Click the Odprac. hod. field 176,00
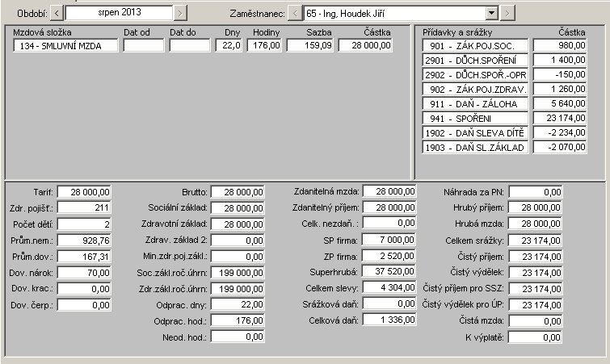The width and height of the screenshot is (610, 364). tap(238, 320)
